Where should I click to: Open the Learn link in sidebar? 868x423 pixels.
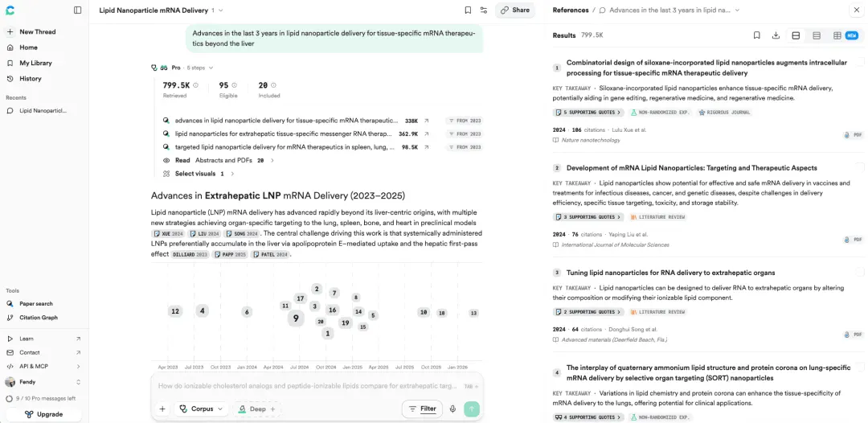coord(43,339)
